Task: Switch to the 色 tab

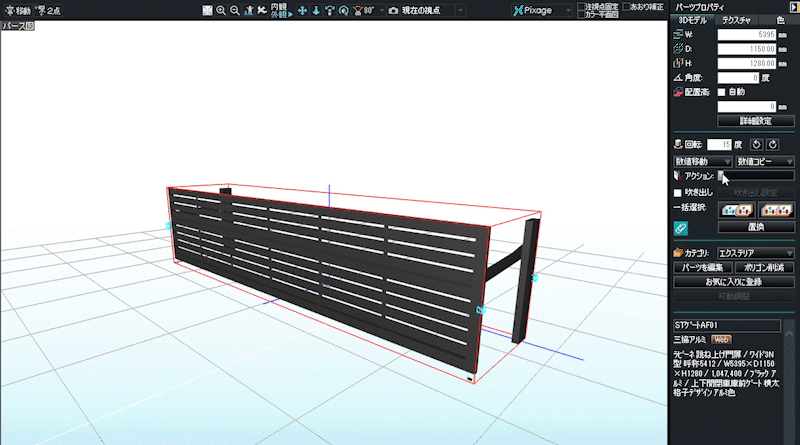Action: [780, 20]
